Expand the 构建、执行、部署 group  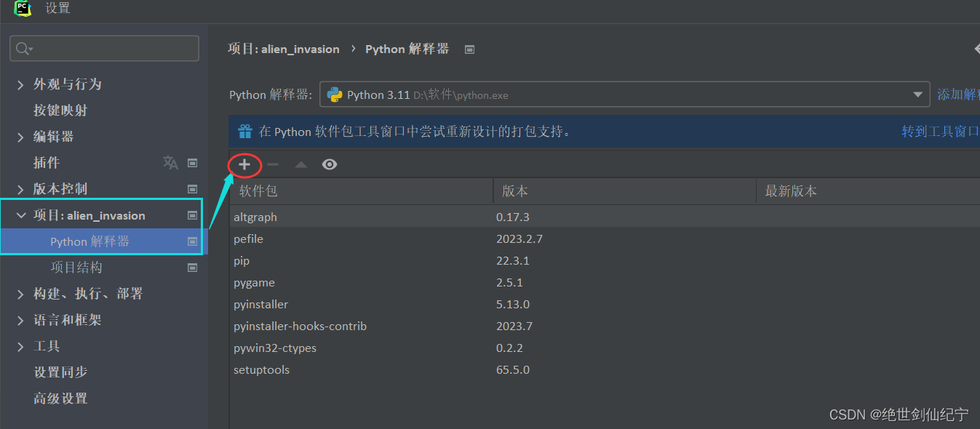click(x=20, y=294)
